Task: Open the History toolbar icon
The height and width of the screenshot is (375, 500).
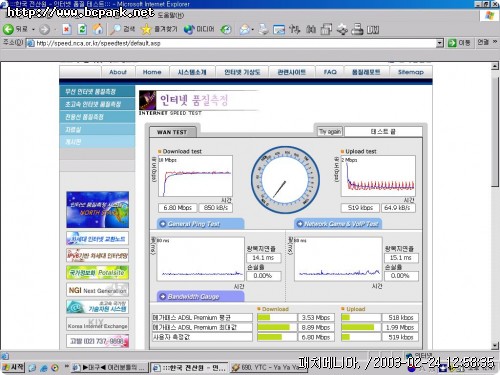Action: pyautogui.click(x=226, y=29)
